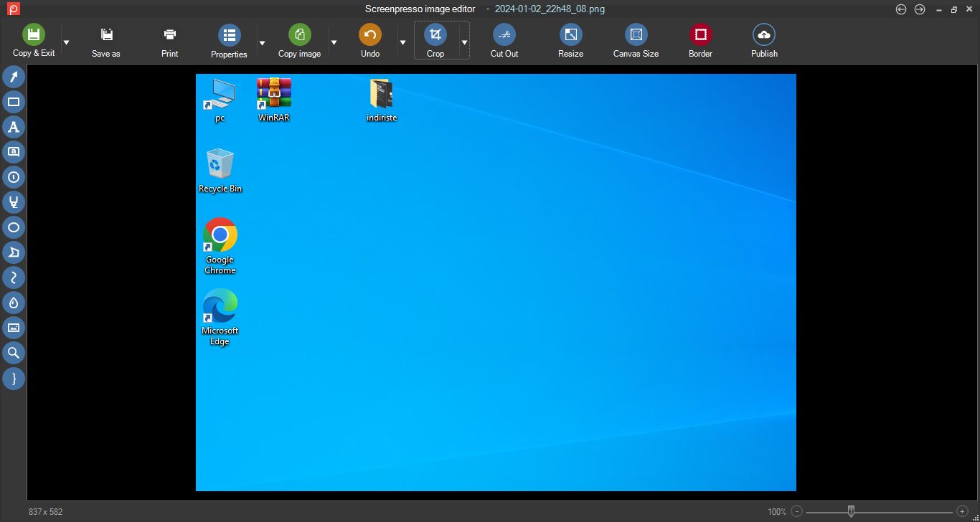Viewport: 980px width, 522px height.
Task: Open the Resize dialog
Action: click(570, 41)
